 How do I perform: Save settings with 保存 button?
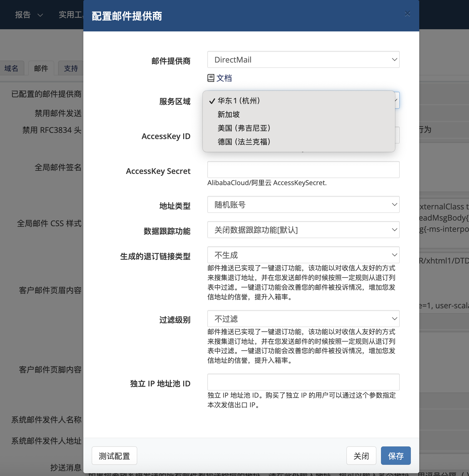(396, 456)
